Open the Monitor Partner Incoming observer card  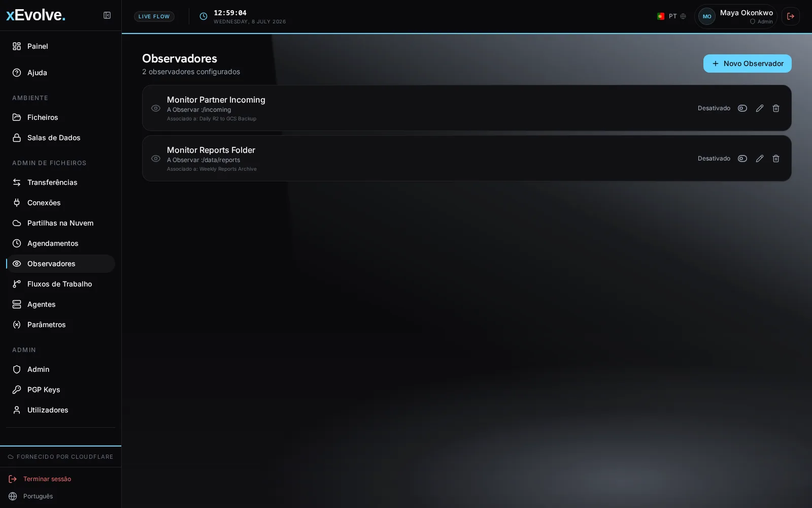coord(466,108)
